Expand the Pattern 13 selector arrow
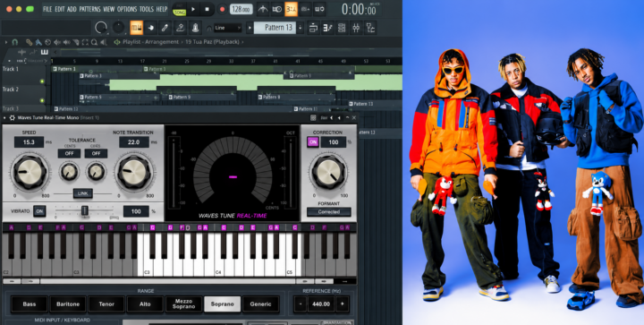 tap(301, 28)
